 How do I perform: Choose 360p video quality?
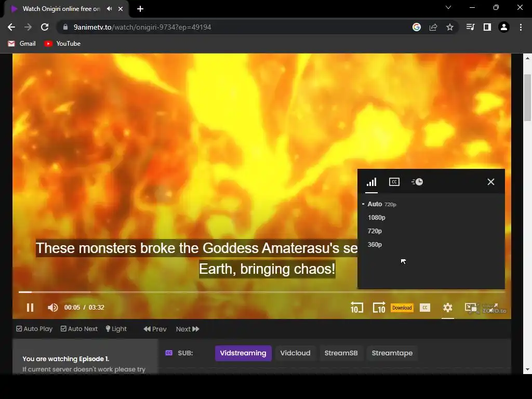coord(375,245)
